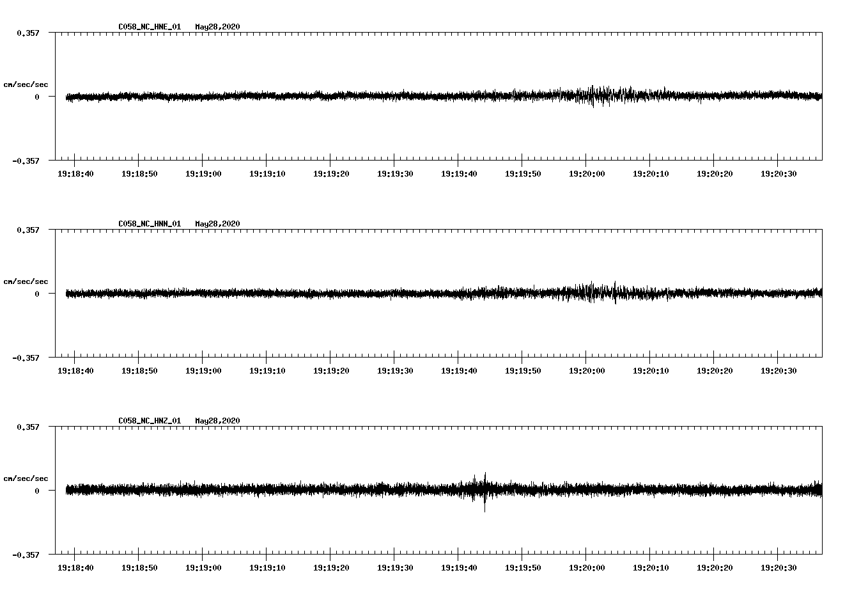Click the C058_NC_HNE_01 channel title

(150, 27)
